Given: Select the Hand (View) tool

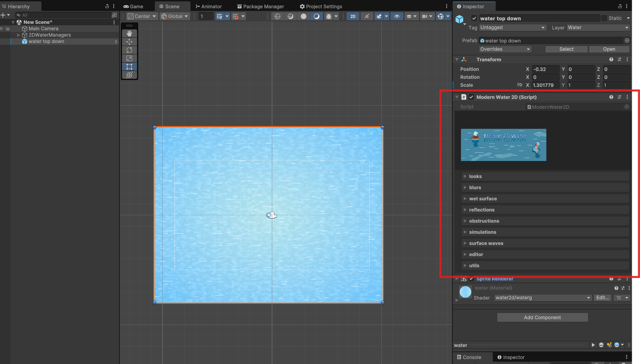Looking at the screenshot, I should pos(129,34).
